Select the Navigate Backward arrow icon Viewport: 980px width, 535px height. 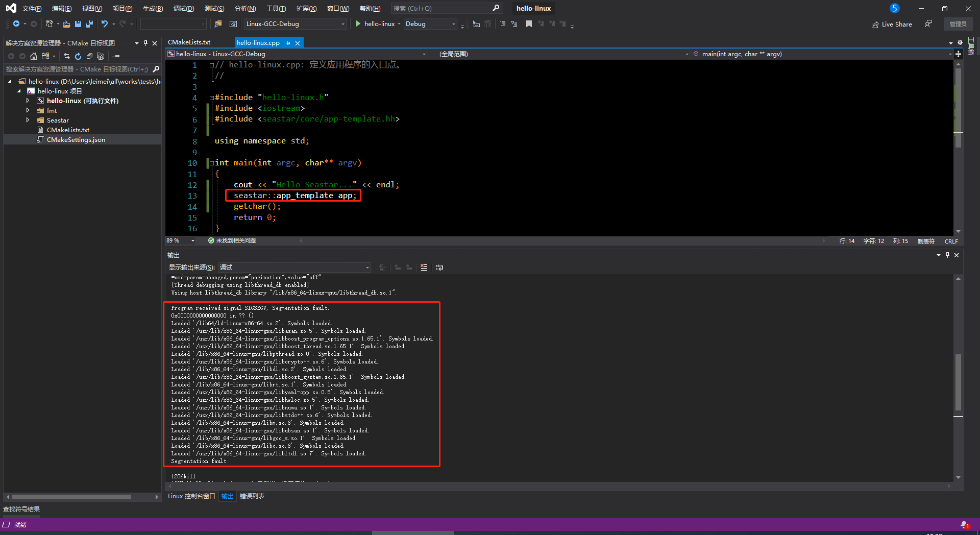coord(17,23)
